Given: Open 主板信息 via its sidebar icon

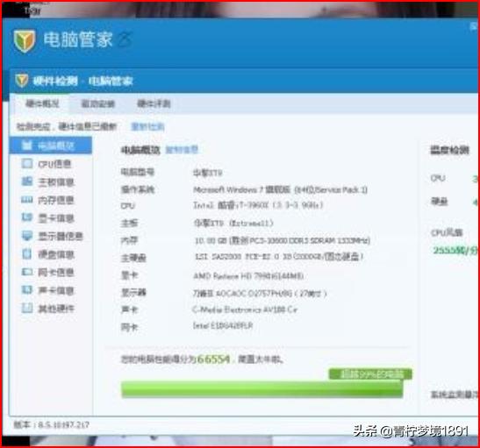Looking at the screenshot, I should coord(27,181).
